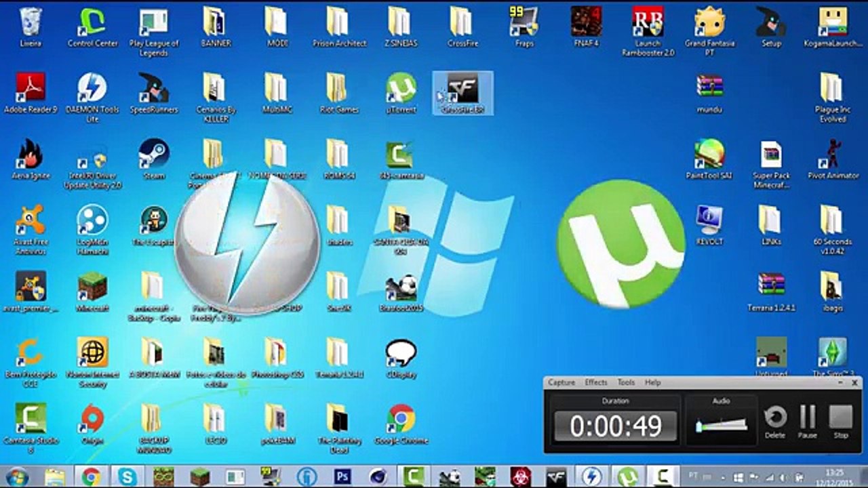Select the Origin desktop shortcut
The image size is (868, 488).
coord(92,424)
